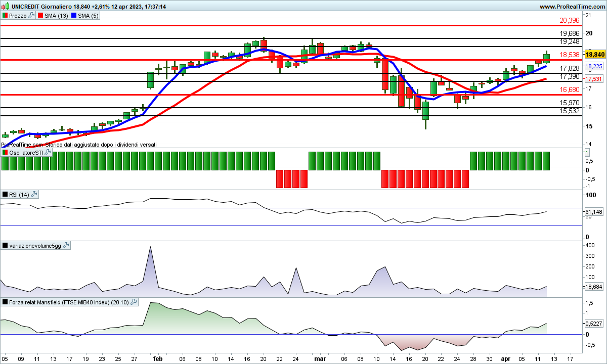Click the blue SMA value tag 18,225

coord(594,66)
